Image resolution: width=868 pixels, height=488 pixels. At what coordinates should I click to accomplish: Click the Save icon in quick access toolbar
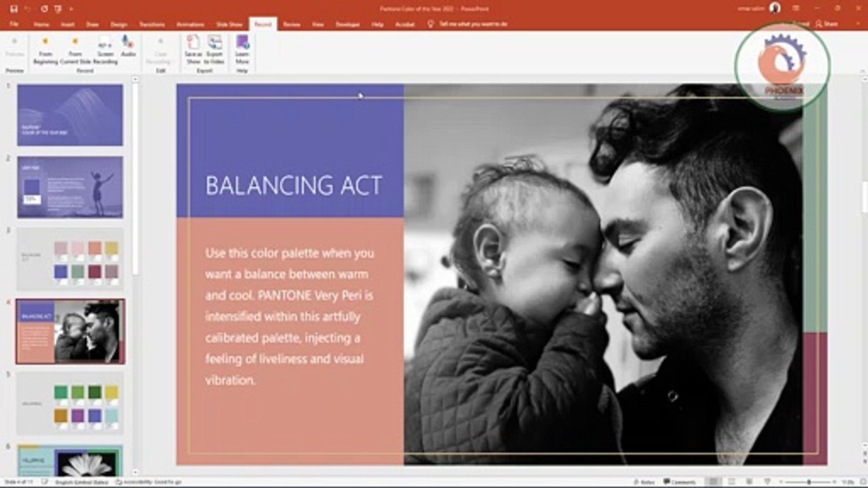[x=14, y=9]
